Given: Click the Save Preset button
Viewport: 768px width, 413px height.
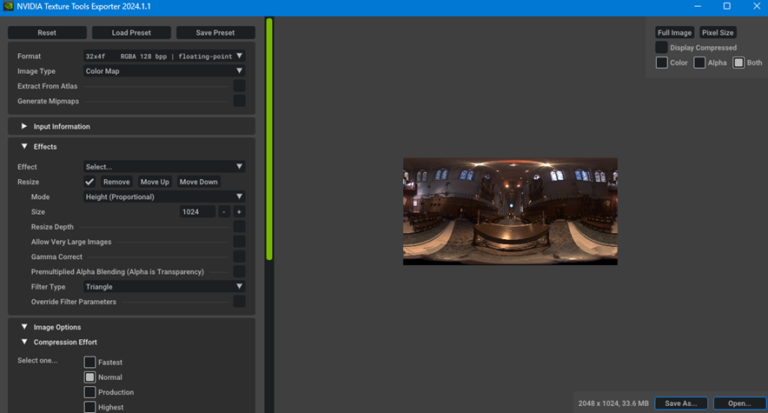Looking at the screenshot, I should pos(215,33).
